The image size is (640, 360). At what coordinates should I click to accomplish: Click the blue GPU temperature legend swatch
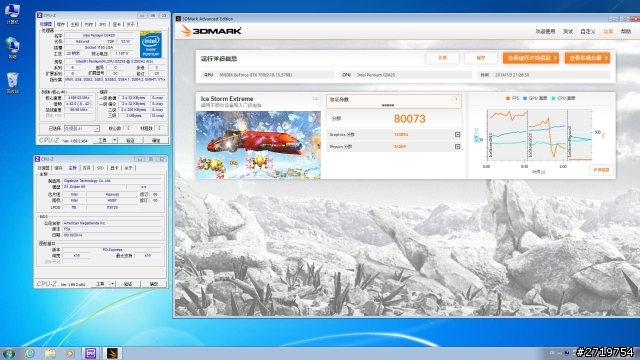525,98
